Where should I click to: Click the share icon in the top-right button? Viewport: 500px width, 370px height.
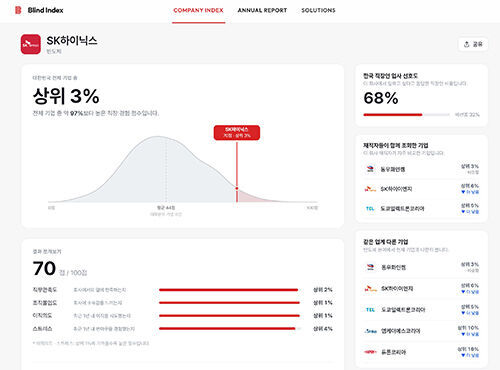tap(467, 44)
